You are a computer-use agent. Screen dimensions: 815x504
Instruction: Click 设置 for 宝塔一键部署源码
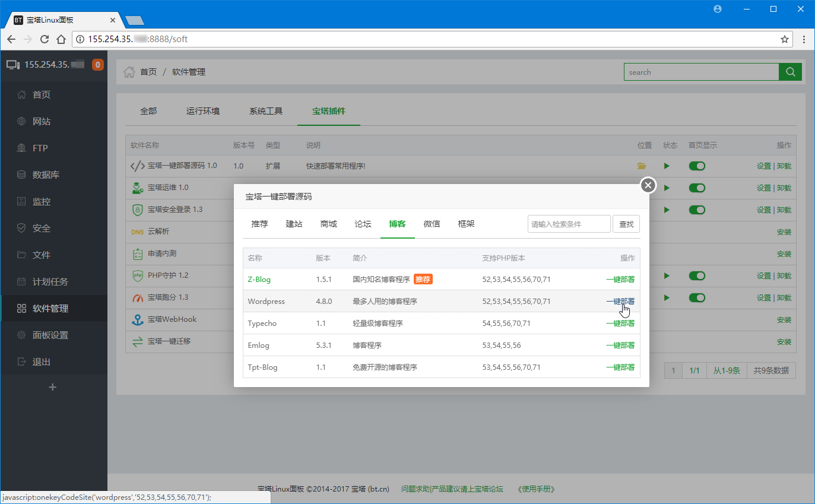pyautogui.click(x=764, y=166)
